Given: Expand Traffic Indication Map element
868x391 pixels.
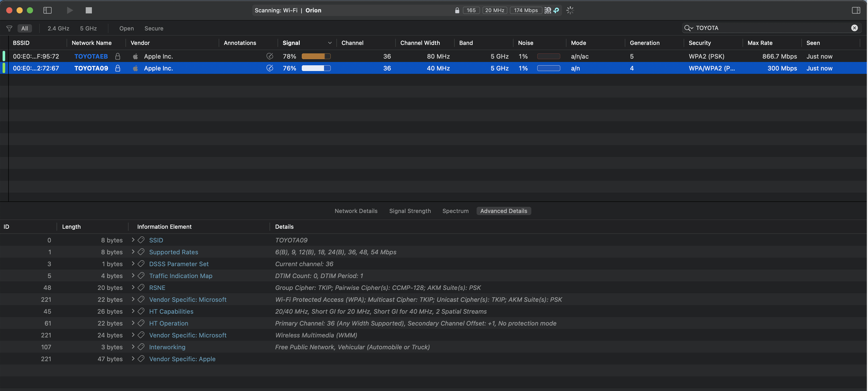Looking at the screenshot, I should click(x=133, y=276).
